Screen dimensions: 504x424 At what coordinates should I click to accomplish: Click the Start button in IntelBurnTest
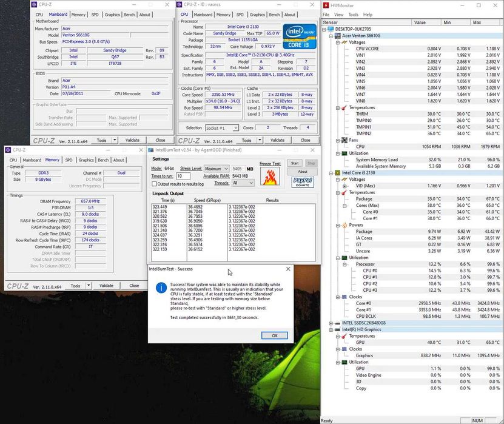click(295, 163)
